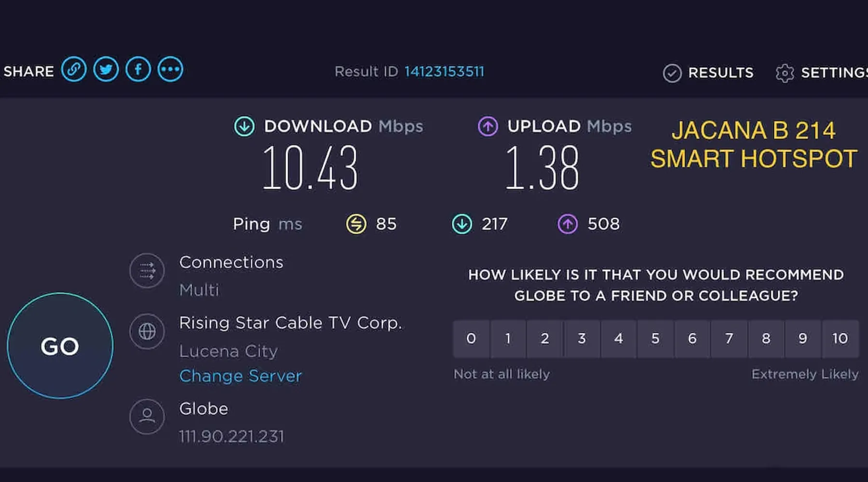This screenshot has width=868, height=482.
Task: Open Result ID 14123153511 link
Action: (x=444, y=72)
